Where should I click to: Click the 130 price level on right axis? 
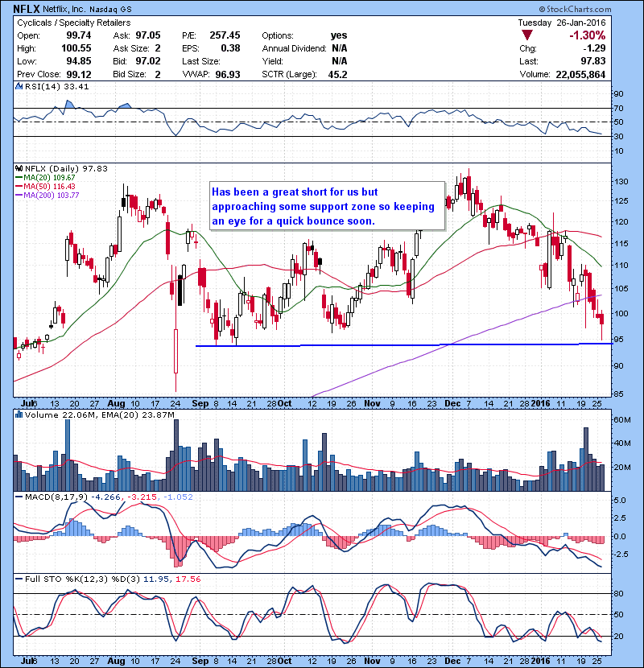click(621, 181)
